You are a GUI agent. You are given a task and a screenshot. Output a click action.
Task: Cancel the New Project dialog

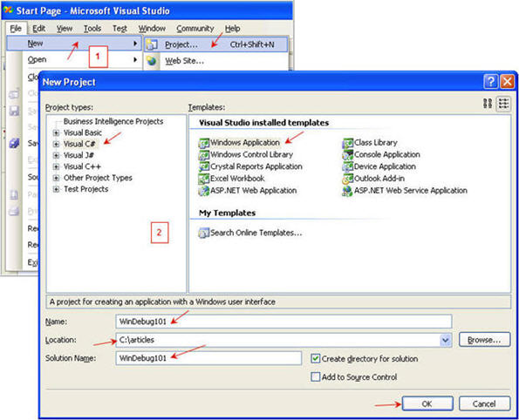[x=484, y=403]
